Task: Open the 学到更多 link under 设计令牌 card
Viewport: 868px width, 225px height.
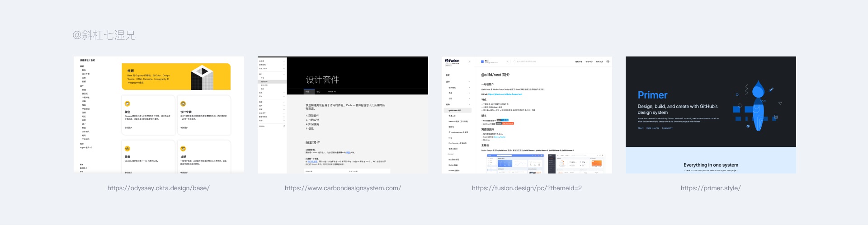Action: [x=184, y=128]
